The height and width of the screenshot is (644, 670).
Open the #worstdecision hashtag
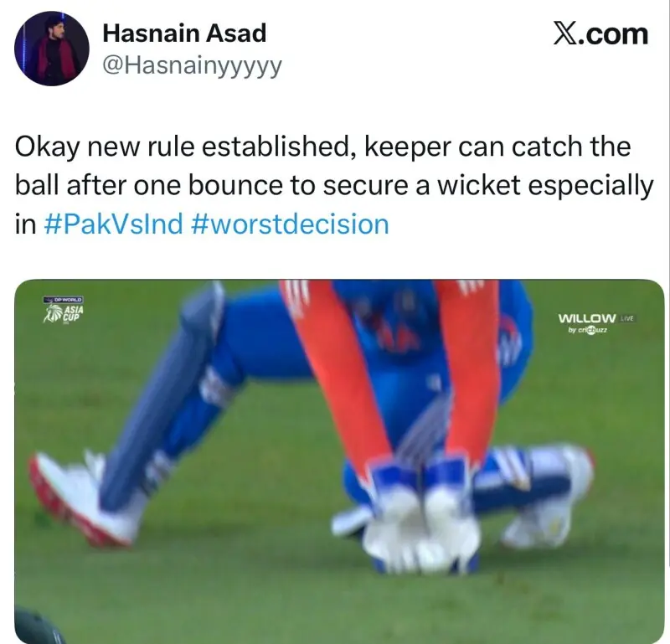click(x=291, y=224)
